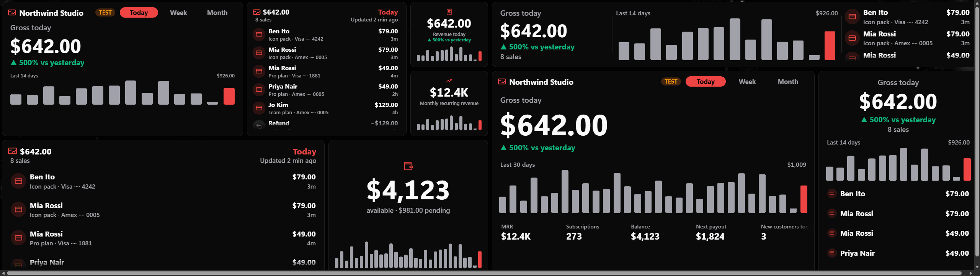Screen dimensions: 980x276
Task: Click the $1,009 chart maximum label
Action: [797, 164]
